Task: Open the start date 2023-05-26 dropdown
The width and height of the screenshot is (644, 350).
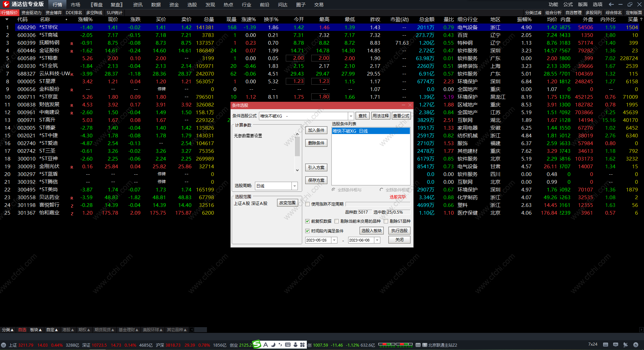Action: (x=334, y=240)
